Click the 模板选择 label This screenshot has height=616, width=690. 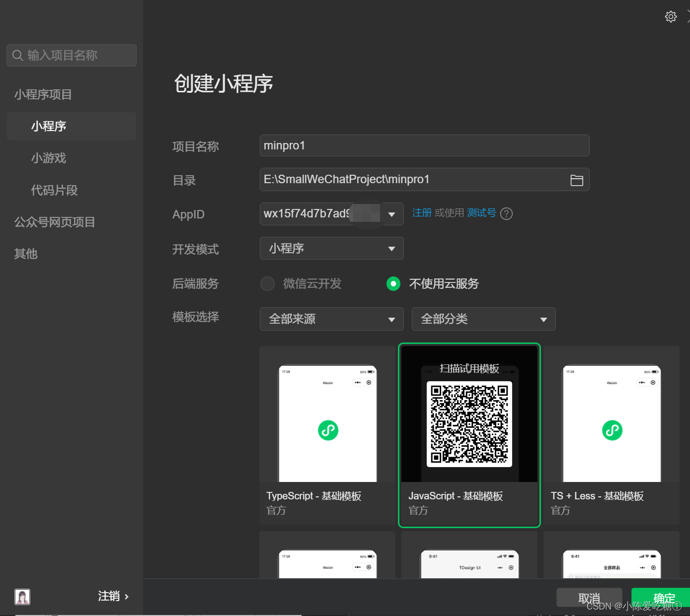click(x=195, y=317)
